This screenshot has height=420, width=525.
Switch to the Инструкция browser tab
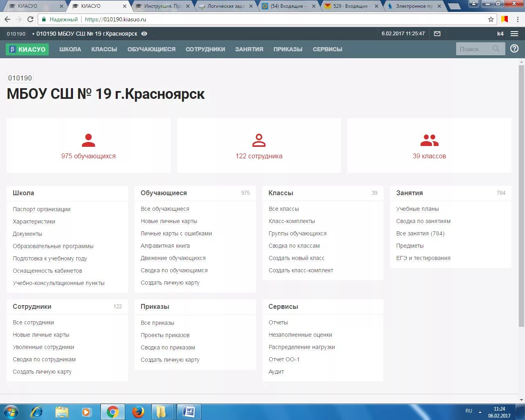pos(163,6)
